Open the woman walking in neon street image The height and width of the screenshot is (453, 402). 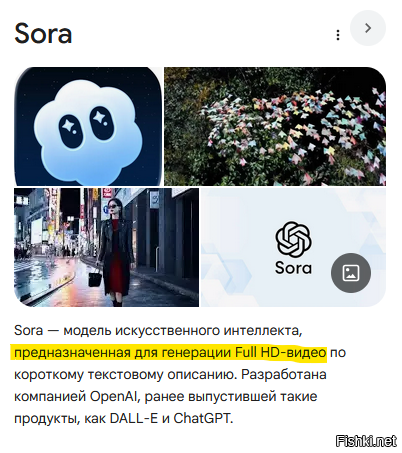coord(106,247)
